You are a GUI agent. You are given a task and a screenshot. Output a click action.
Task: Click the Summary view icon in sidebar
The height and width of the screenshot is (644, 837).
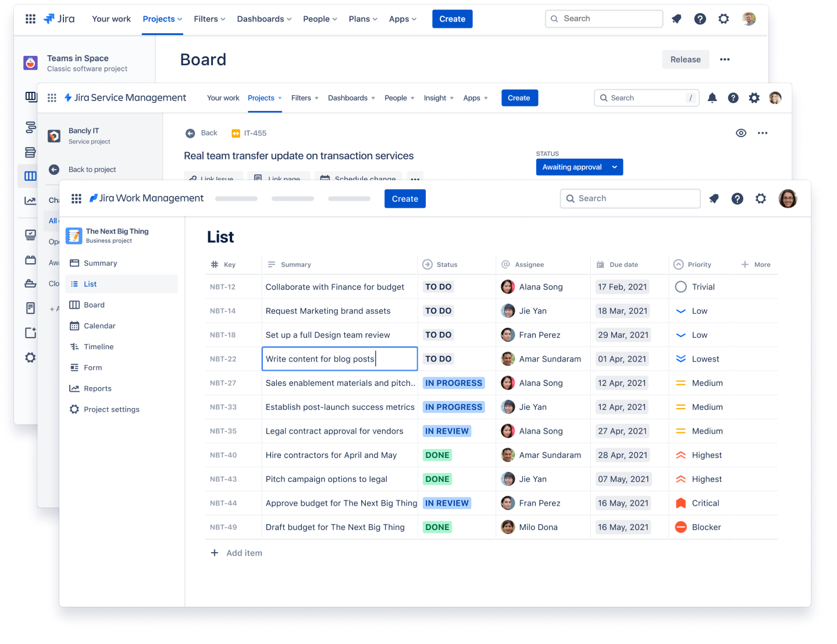pos(75,263)
